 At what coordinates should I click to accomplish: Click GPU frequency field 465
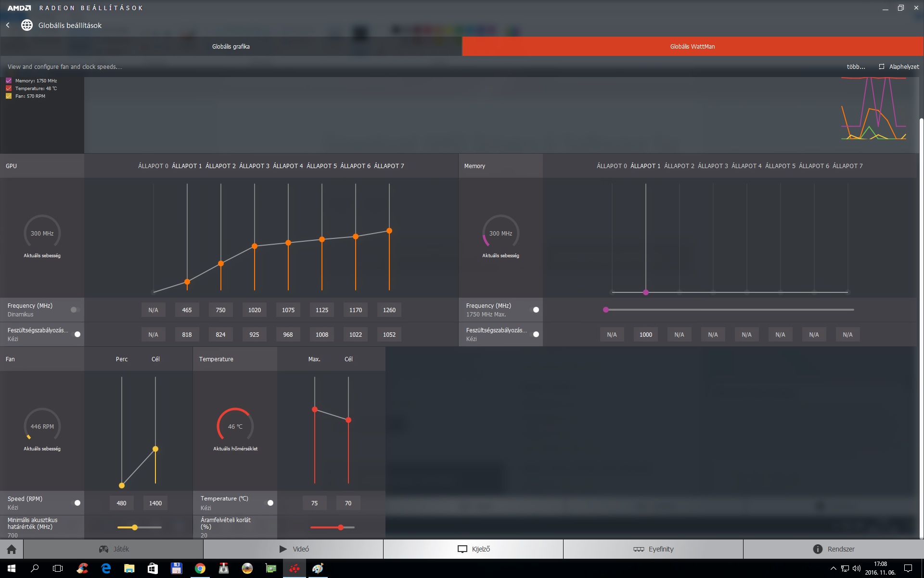click(187, 310)
